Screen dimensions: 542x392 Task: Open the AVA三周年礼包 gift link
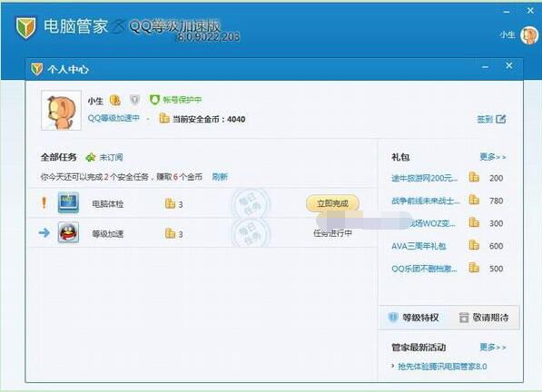(419, 246)
